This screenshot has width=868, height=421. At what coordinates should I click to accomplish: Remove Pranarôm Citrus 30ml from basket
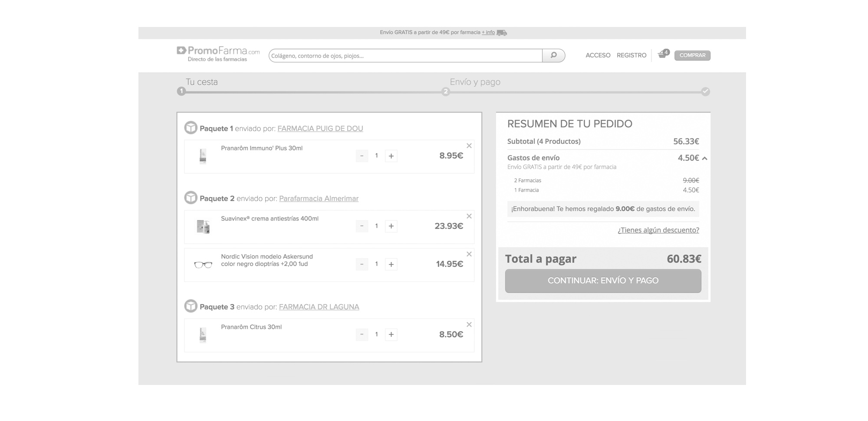click(469, 325)
